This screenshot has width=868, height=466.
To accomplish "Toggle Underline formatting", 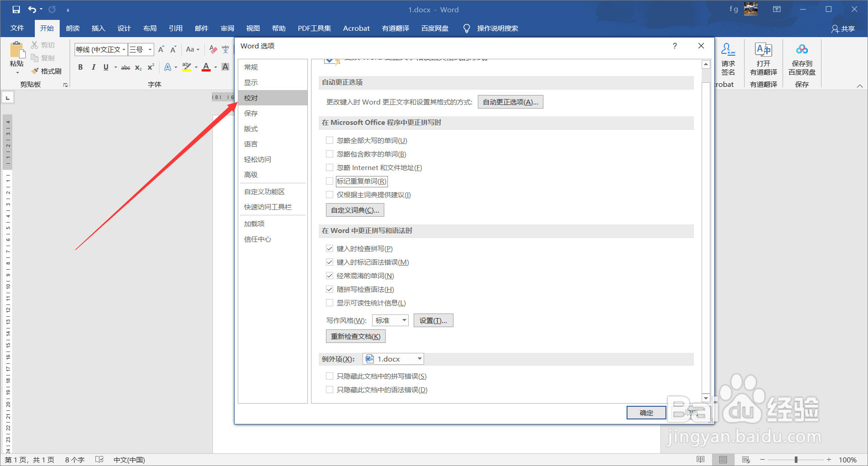I will coord(106,67).
